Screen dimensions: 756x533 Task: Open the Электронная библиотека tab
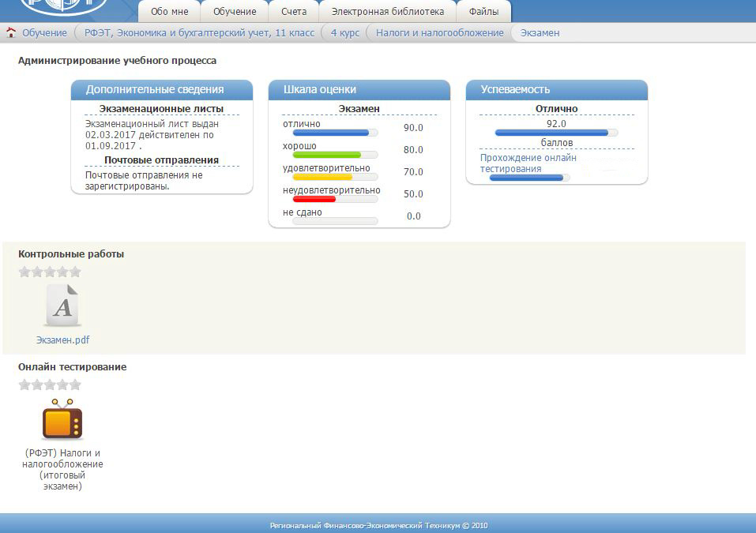387,12
